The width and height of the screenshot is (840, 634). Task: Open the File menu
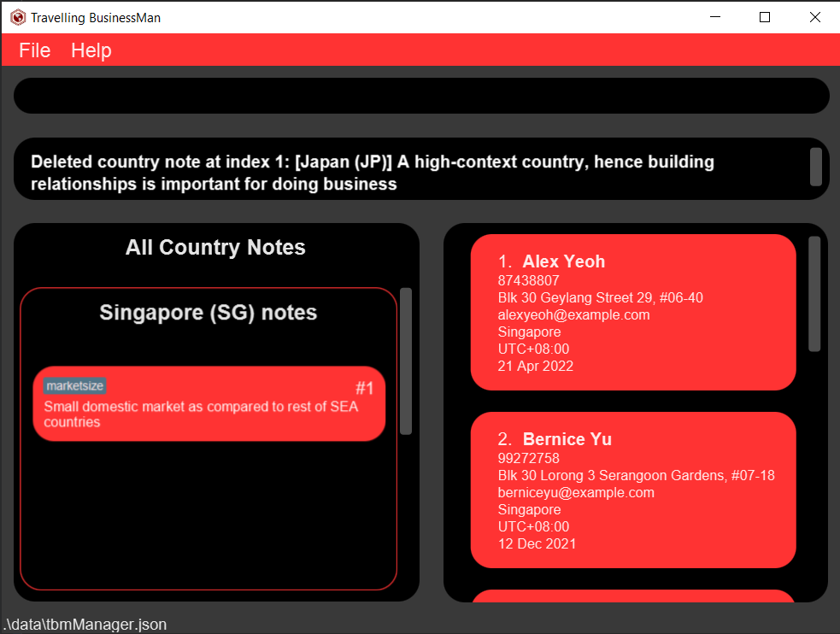35,50
